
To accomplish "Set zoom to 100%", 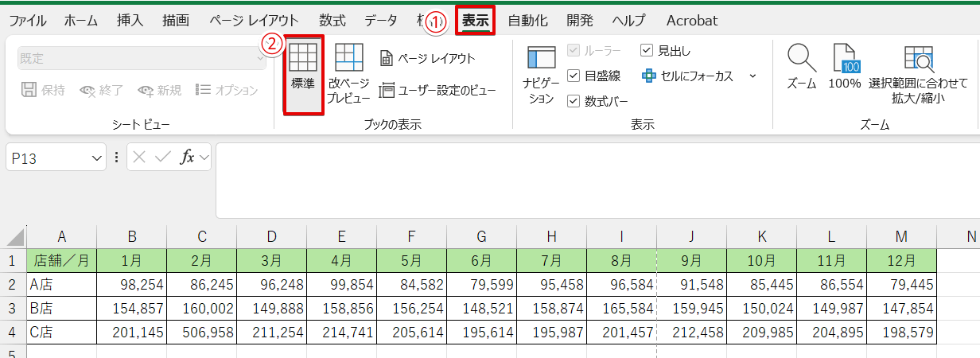I will [x=845, y=67].
